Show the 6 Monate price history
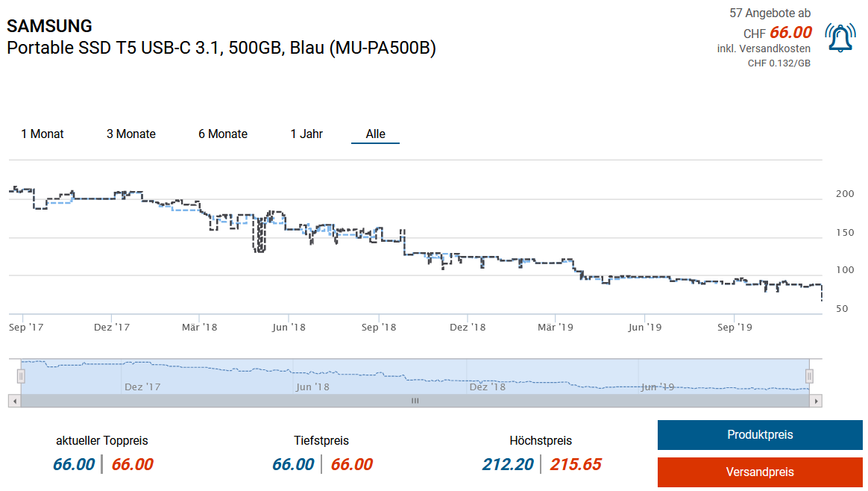The height and width of the screenshot is (491, 868). point(223,134)
